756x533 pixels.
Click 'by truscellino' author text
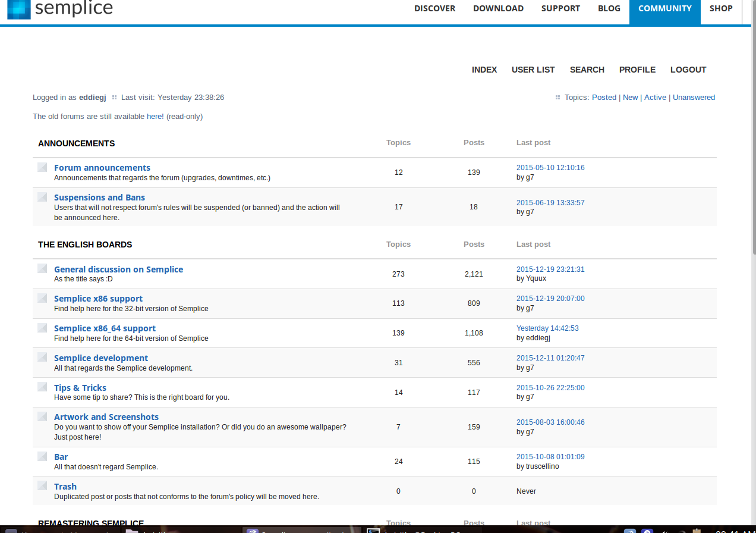[538, 466]
